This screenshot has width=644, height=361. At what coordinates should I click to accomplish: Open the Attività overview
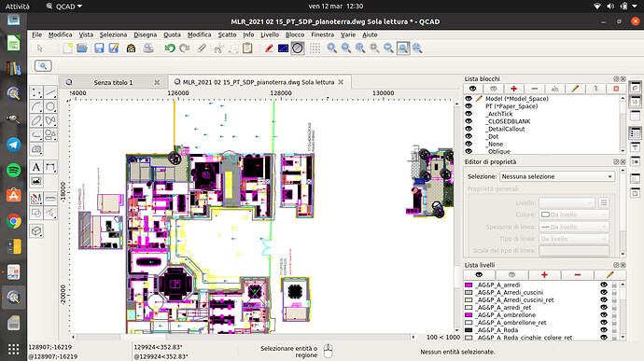coord(17,7)
